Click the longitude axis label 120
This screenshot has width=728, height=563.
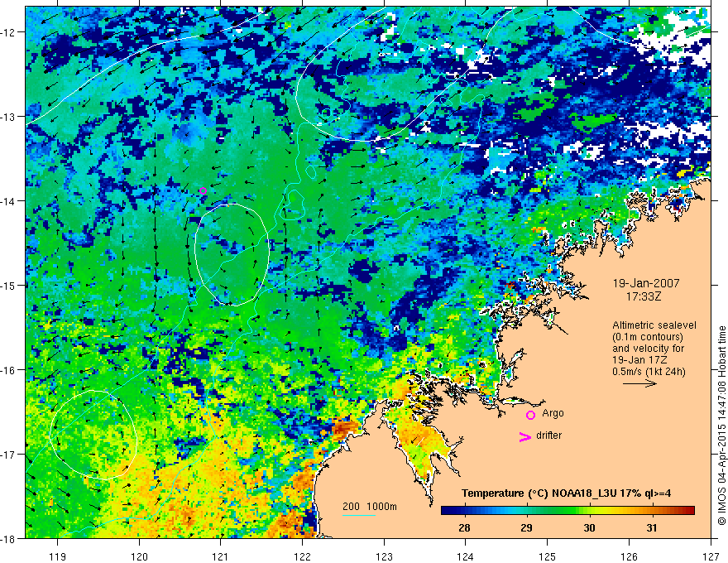pos(139,556)
